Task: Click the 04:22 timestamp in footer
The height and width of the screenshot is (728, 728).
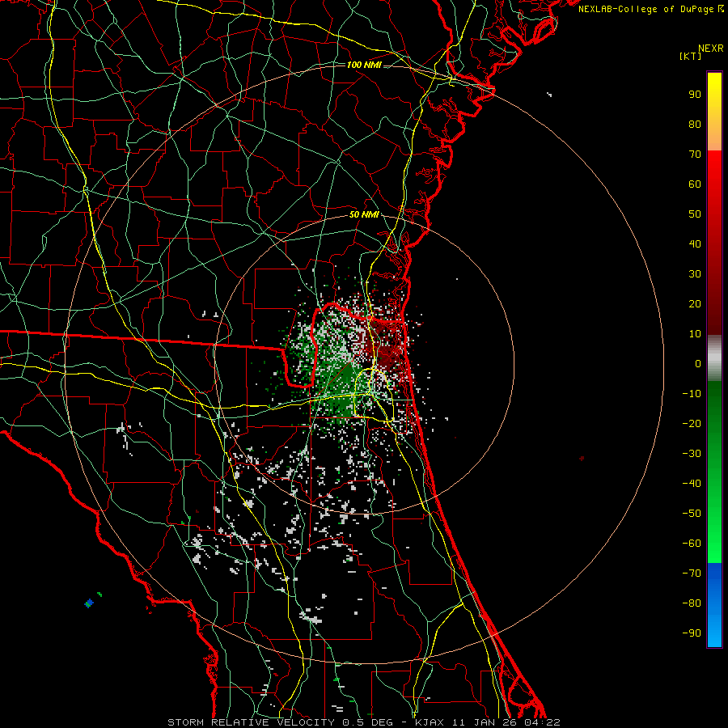Action: pos(543,722)
